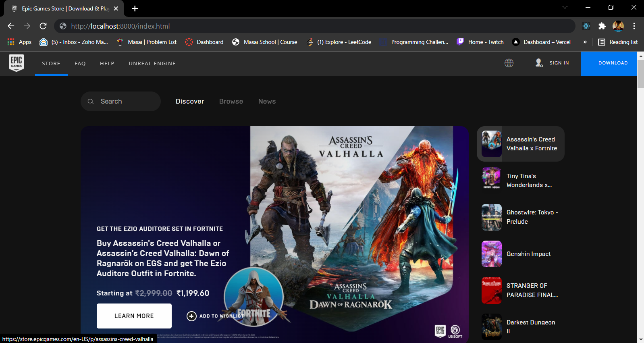Open the FAQ nav item
Image resolution: width=644 pixels, height=343 pixels.
click(80, 63)
